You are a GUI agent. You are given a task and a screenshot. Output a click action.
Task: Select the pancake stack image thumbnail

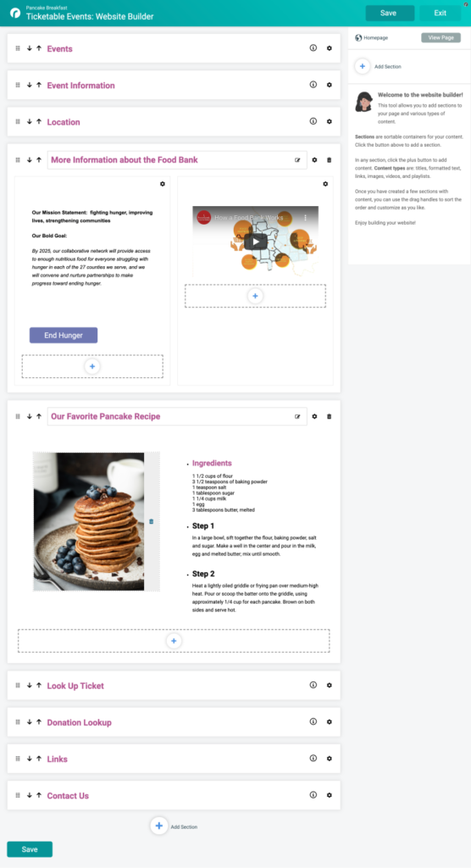(x=89, y=521)
